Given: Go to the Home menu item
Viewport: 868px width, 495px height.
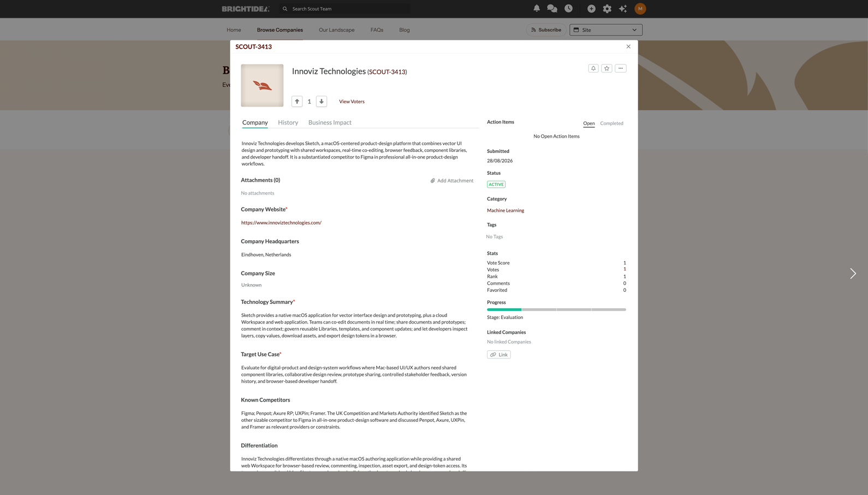Looking at the screenshot, I should click(x=234, y=30).
